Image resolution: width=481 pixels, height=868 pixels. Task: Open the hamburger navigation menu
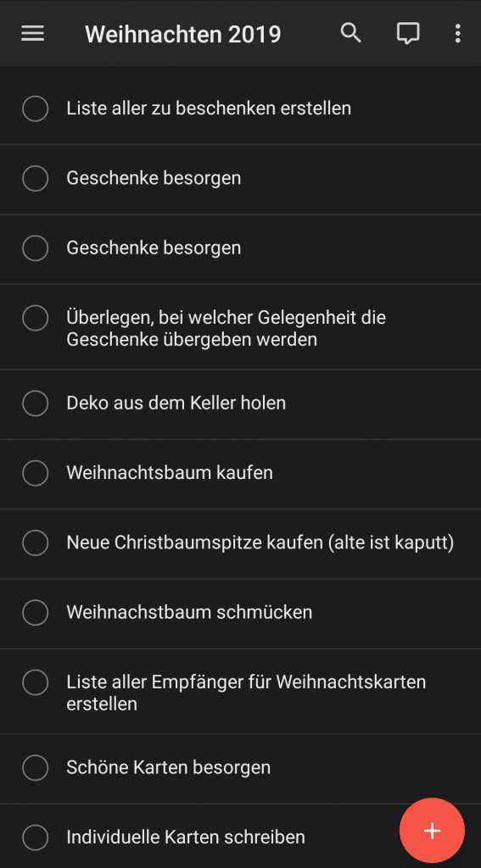coord(33,34)
